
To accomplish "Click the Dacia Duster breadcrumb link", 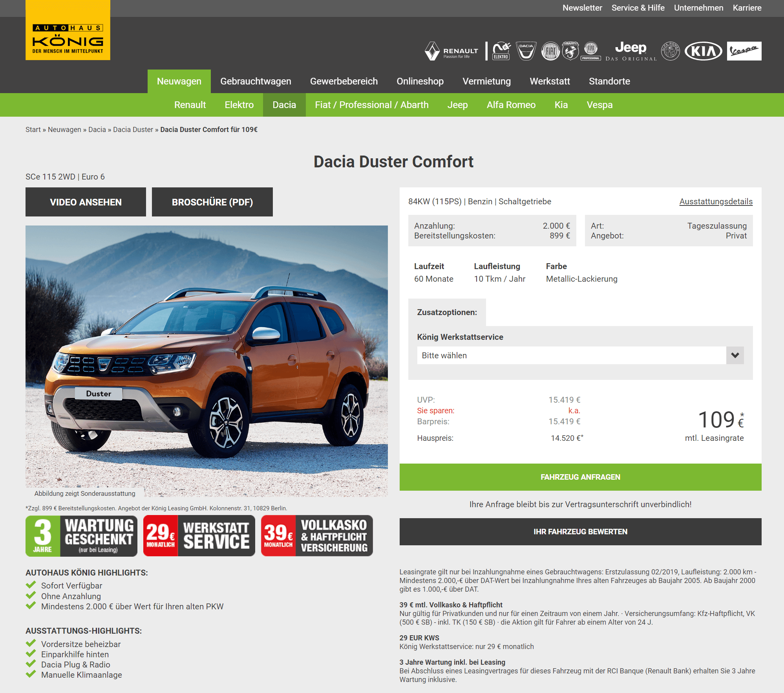I will (133, 130).
